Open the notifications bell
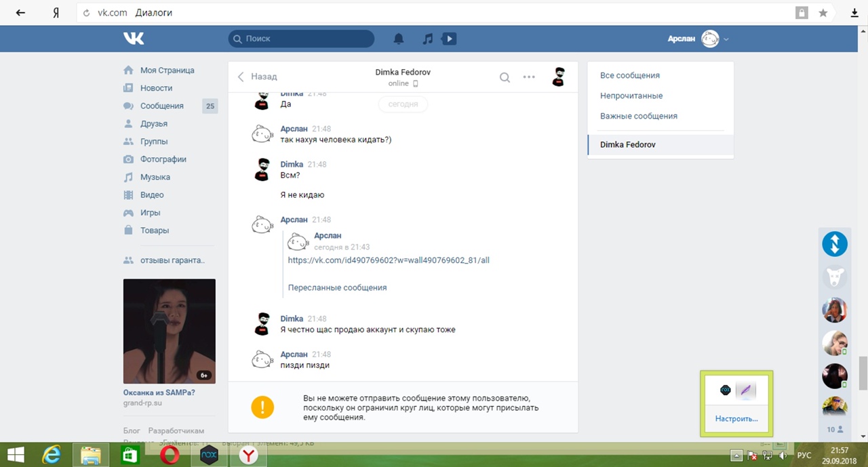 399,39
